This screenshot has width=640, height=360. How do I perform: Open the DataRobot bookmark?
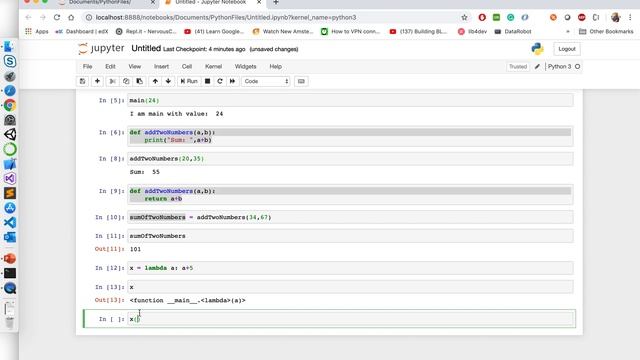coord(513,31)
